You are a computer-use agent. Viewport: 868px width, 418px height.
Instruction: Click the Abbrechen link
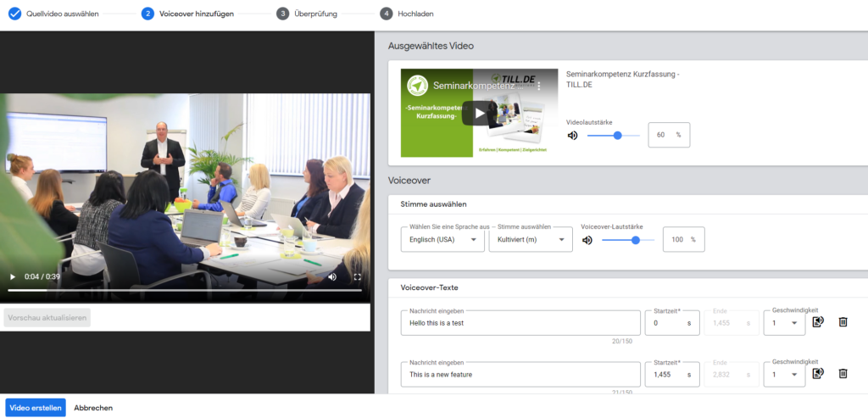pos(93,408)
